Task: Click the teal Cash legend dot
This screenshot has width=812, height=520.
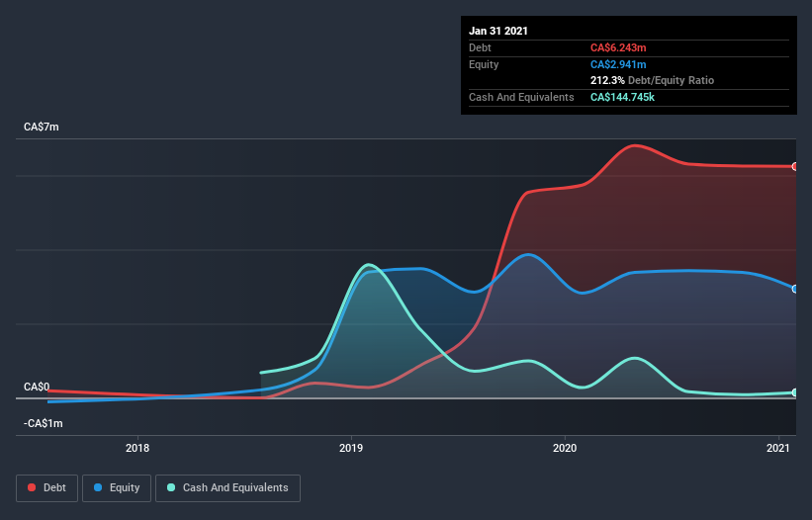Action: click(171, 487)
